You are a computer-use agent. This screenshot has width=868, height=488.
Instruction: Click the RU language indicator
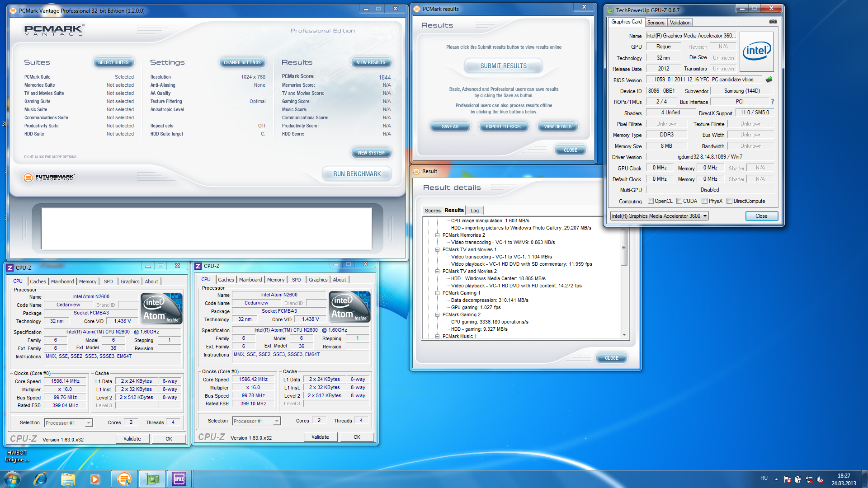pos(764,478)
